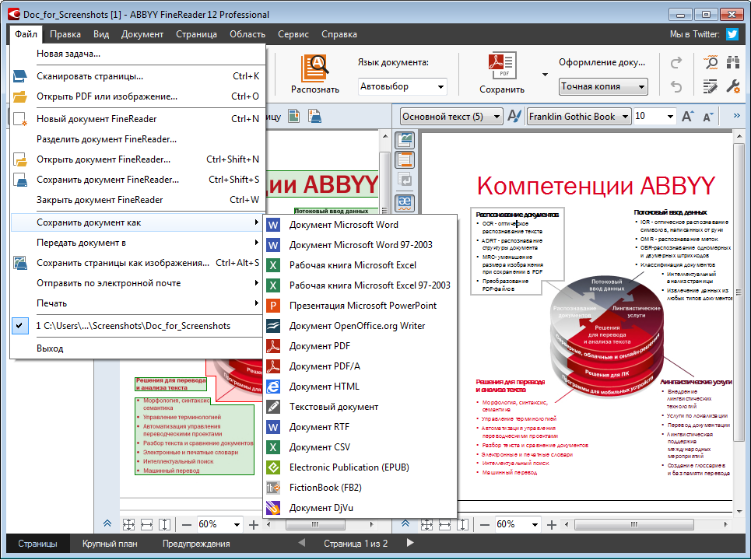The width and height of the screenshot is (751, 560).
Task: Choose FictionBook (FB2) format
Action: 360,488
